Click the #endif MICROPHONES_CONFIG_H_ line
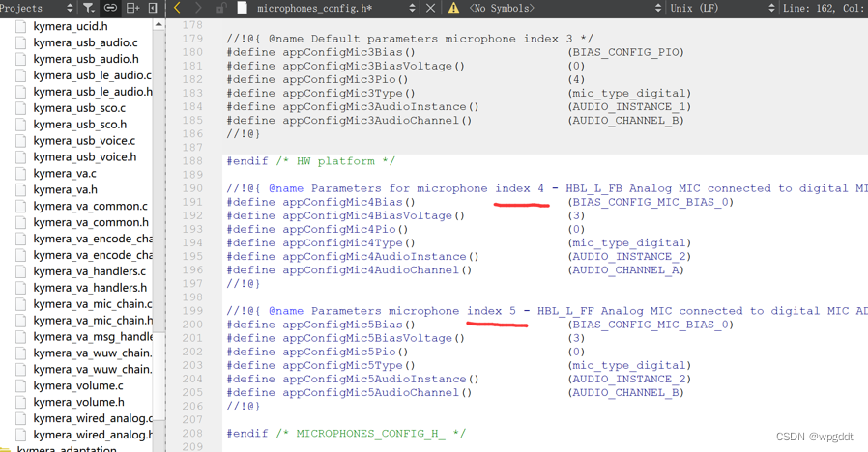 (346, 434)
